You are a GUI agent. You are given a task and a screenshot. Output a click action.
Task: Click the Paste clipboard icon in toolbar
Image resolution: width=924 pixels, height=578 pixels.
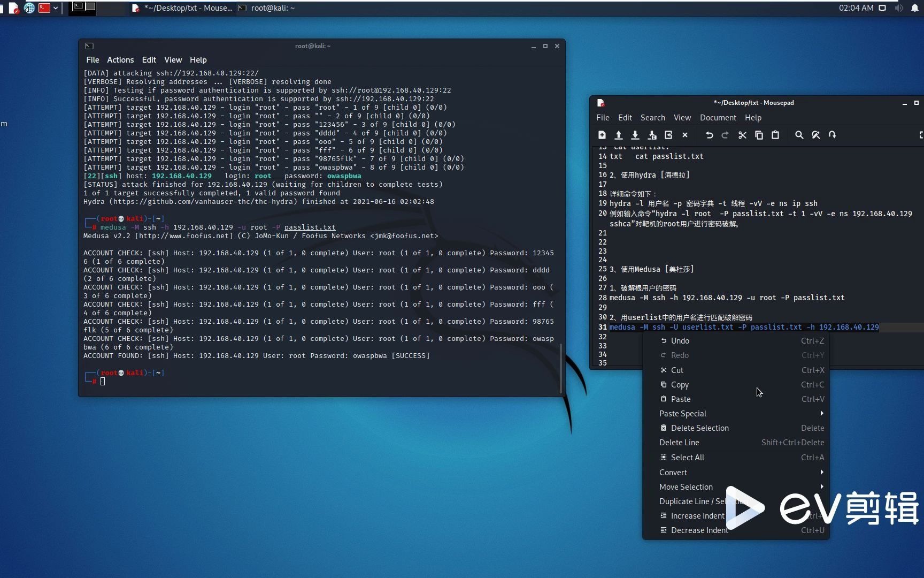click(x=775, y=135)
